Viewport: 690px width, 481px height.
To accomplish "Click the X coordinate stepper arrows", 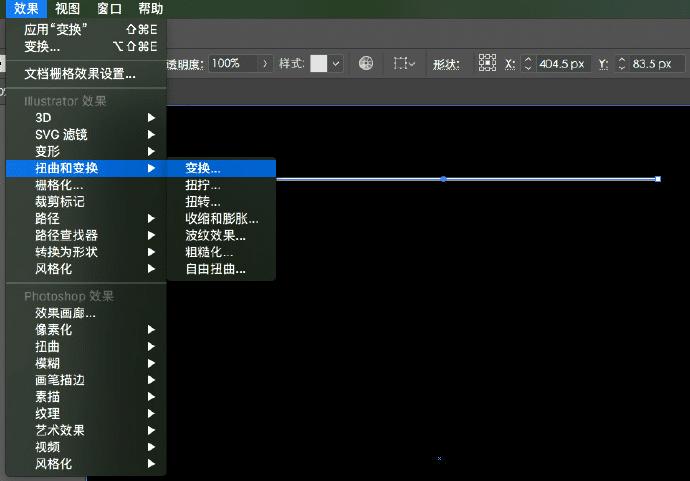I will [528, 64].
